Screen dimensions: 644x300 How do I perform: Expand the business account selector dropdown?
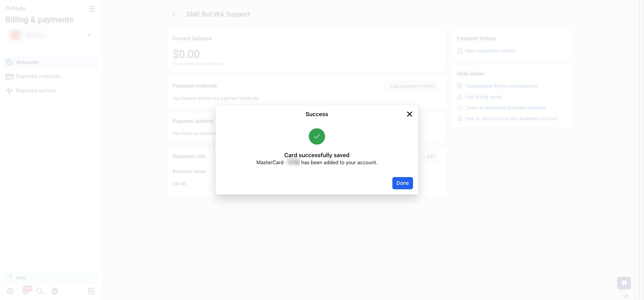point(51,35)
